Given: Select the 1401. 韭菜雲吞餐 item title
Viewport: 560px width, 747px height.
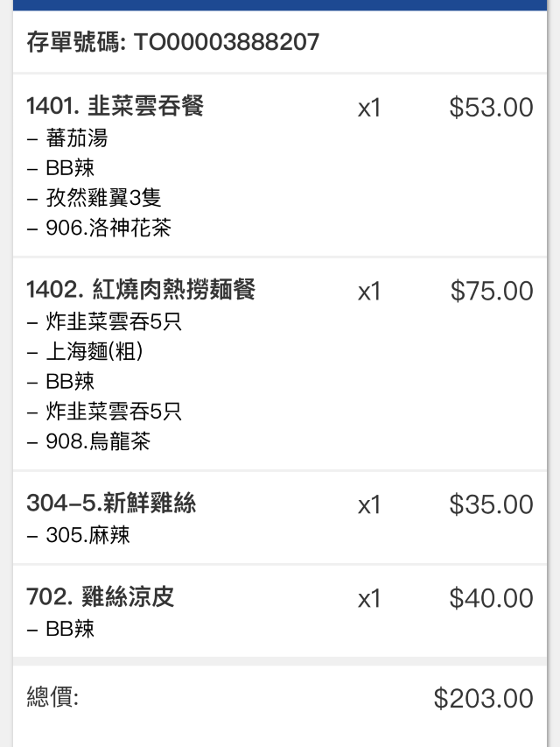Looking at the screenshot, I should [115, 107].
